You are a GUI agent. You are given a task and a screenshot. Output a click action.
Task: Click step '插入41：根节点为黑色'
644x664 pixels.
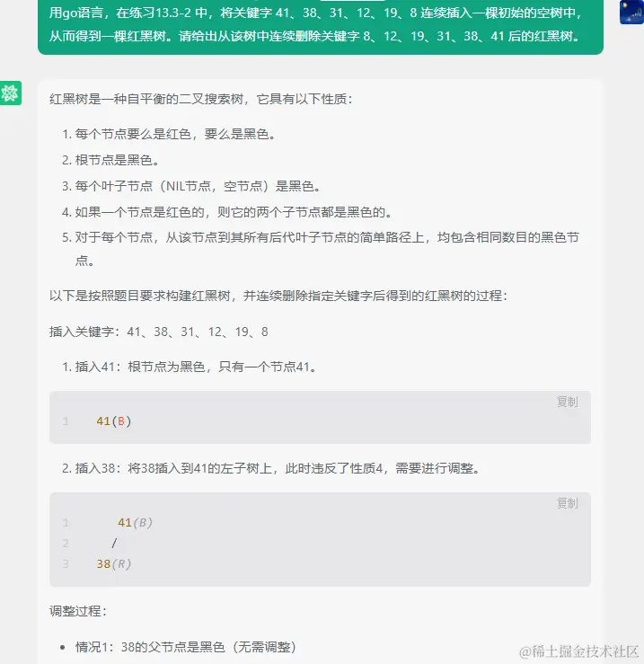click(140, 367)
